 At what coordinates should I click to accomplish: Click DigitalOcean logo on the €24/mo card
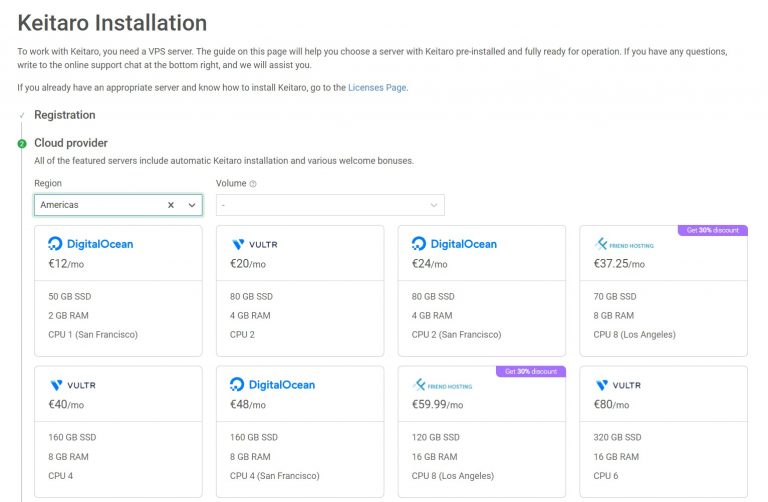click(454, 244)
